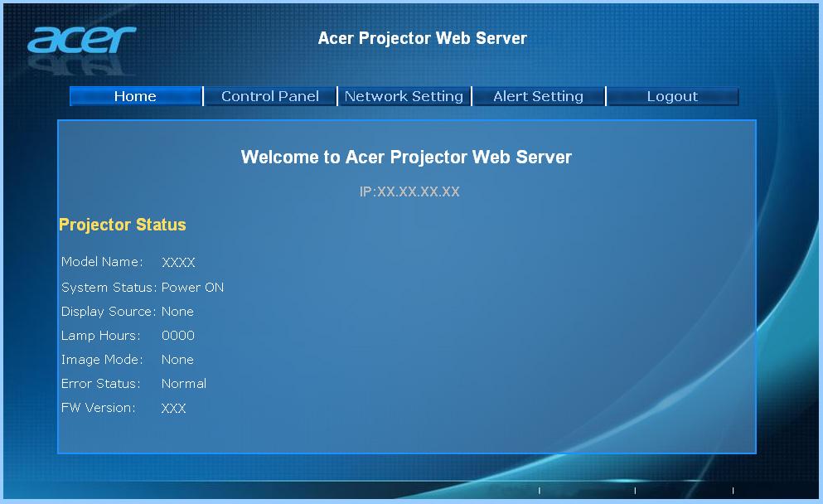Select the XXXX model name value
The width and height of the screenshot is (823, 504).
click(x=178, y=263)
